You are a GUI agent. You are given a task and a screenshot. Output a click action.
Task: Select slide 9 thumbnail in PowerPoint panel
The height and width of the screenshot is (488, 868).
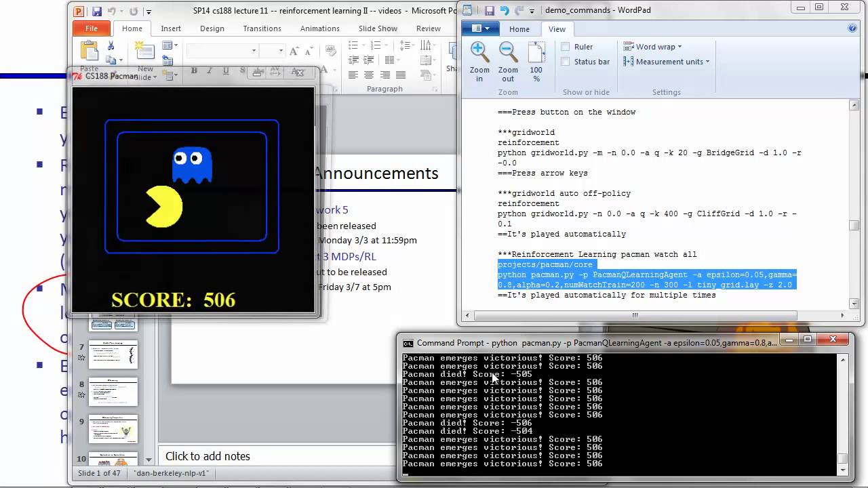(113, 429)
